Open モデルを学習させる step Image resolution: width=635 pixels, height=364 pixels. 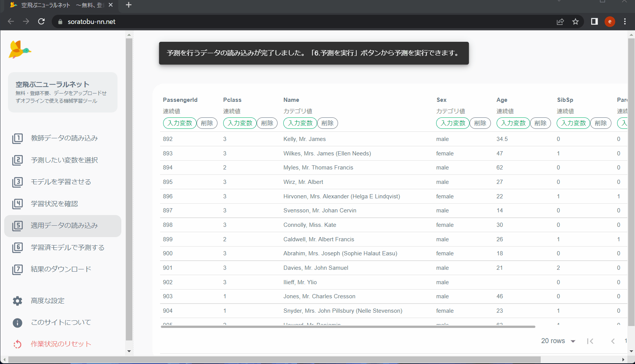tap(63, 182)
